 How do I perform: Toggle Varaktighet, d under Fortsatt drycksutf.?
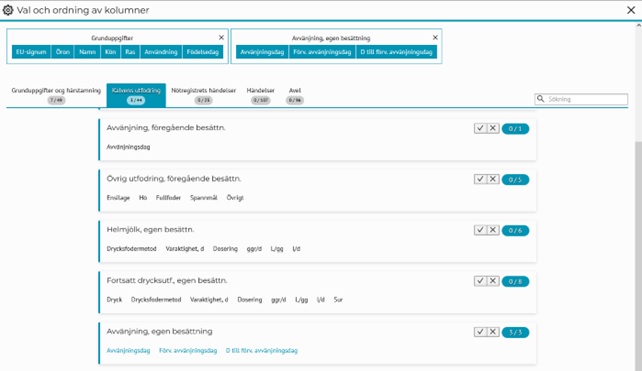[209, 300]
